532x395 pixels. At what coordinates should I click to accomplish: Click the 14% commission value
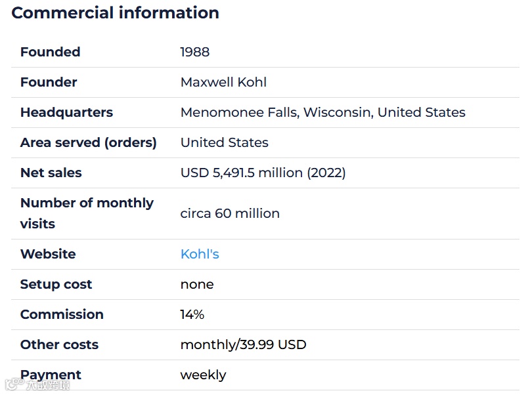tap(192, 314)
